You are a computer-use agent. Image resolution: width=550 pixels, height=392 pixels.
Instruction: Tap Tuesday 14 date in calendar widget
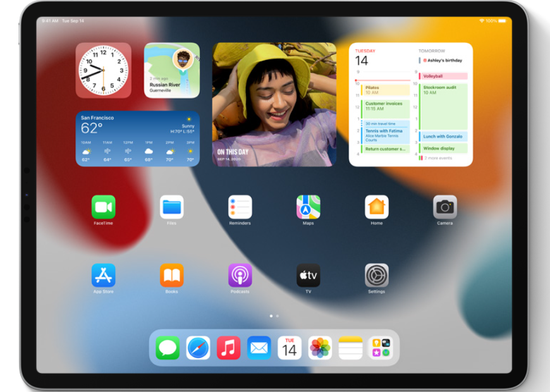365,58
